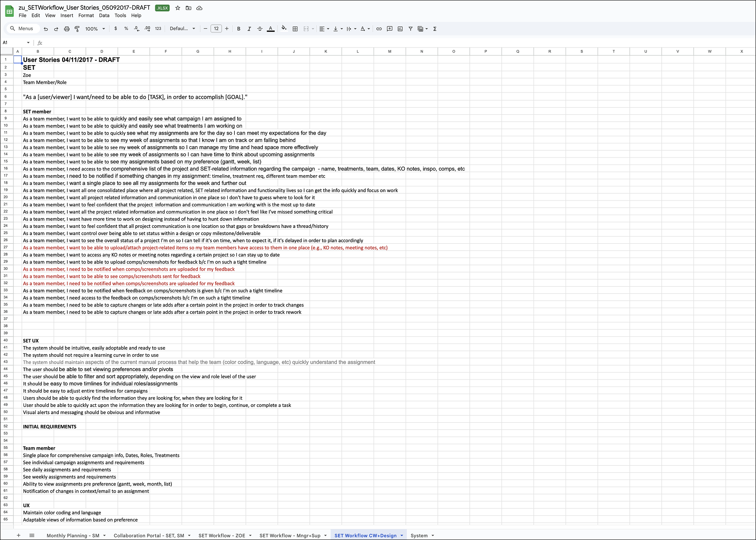
Task: Open the number format 123 menu
Action: [158, 29]
